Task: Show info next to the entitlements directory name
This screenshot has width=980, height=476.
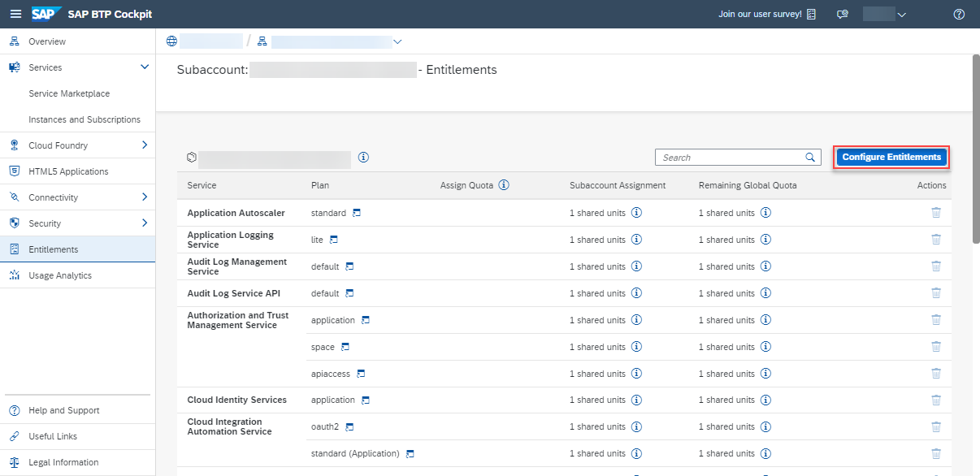Action: tap(363, 158)
